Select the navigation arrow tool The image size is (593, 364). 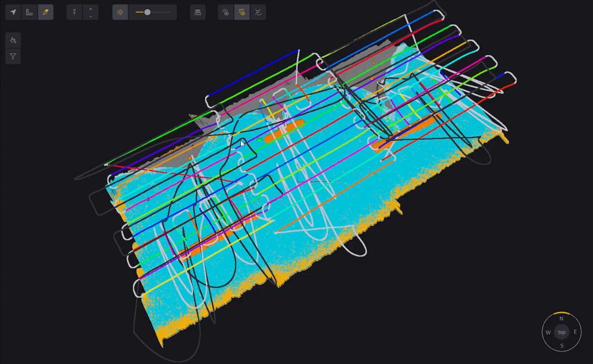[x=13, y=12]
